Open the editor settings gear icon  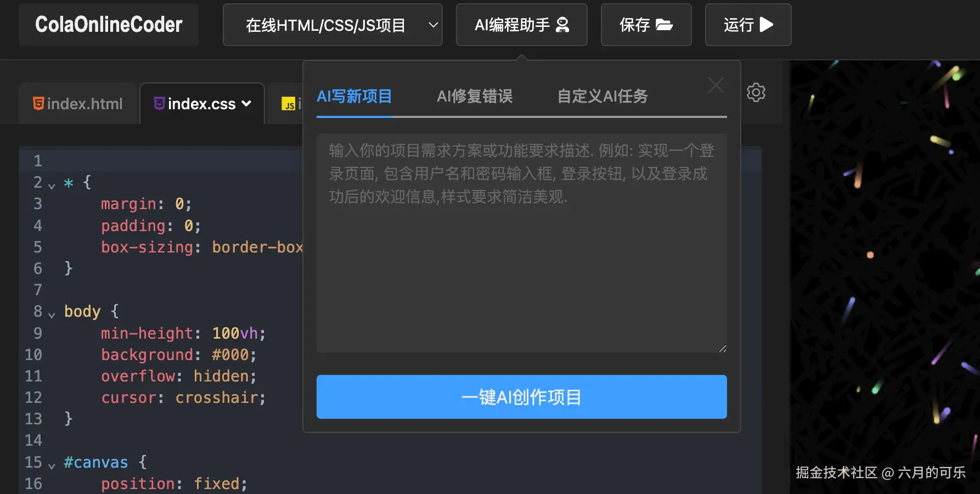(756, 92)
